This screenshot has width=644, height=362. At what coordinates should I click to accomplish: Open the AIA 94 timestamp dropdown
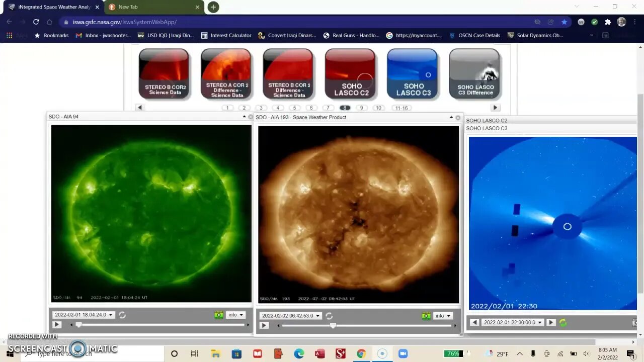point(84,315)
